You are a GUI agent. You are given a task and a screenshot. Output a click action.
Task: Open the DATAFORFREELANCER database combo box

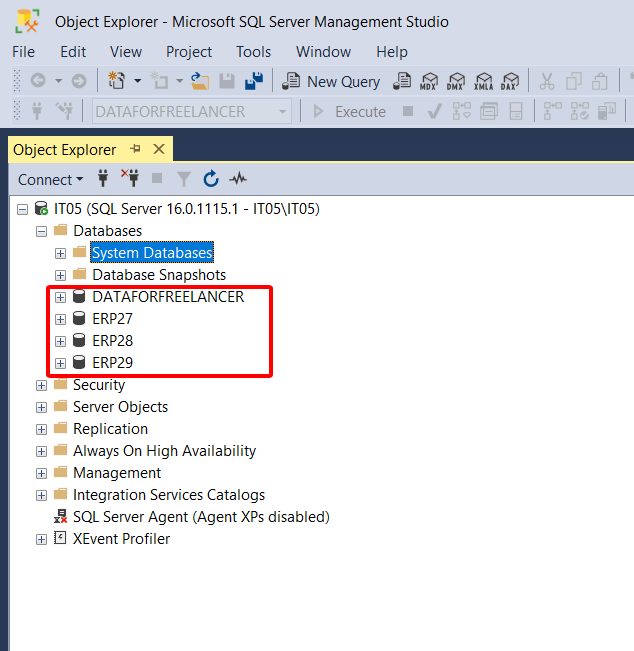[x=191, y=111]
